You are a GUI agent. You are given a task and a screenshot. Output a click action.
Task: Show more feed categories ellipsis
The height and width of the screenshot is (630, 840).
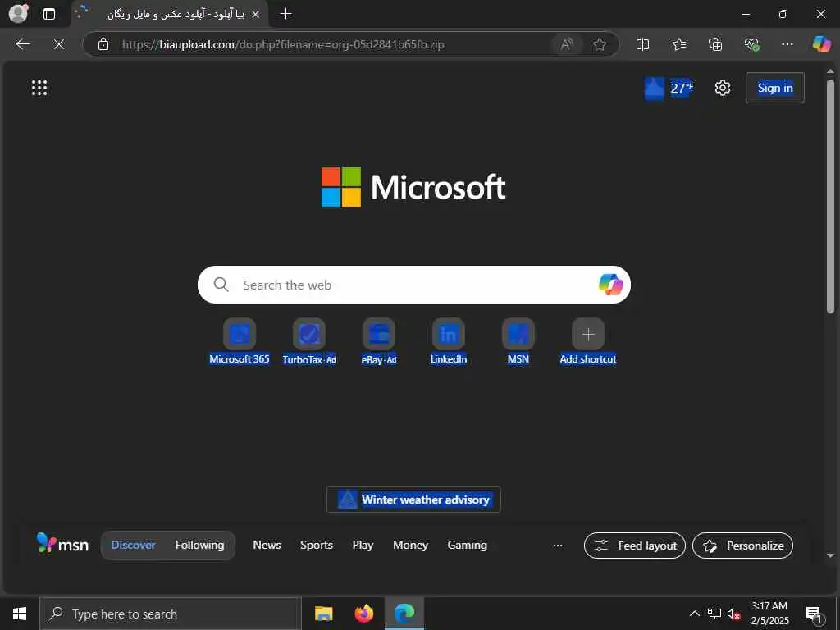[x=558, y=546]
